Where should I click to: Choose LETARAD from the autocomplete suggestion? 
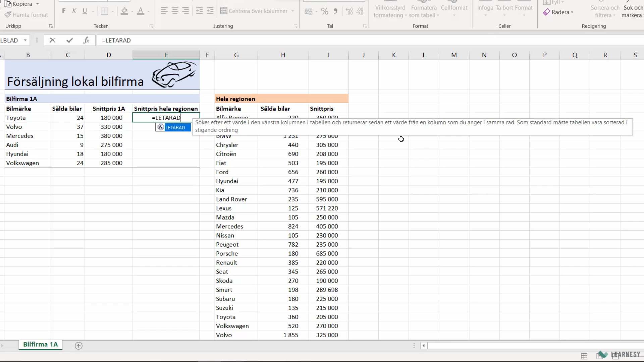(x=176, y=127)
